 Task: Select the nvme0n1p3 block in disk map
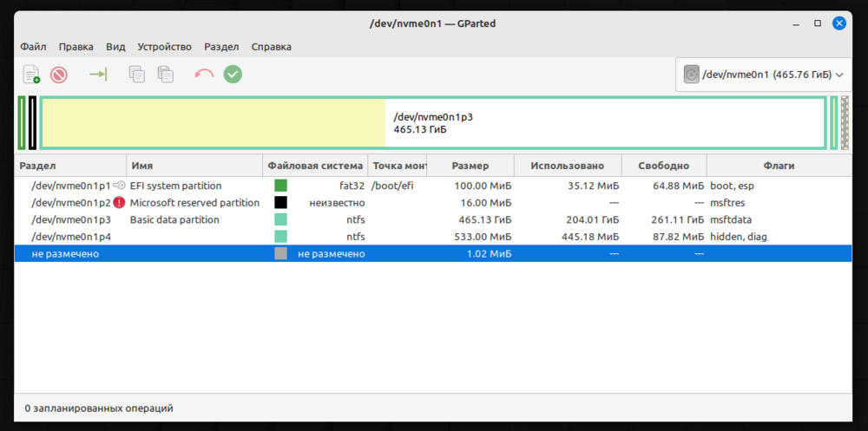[433, 123]
